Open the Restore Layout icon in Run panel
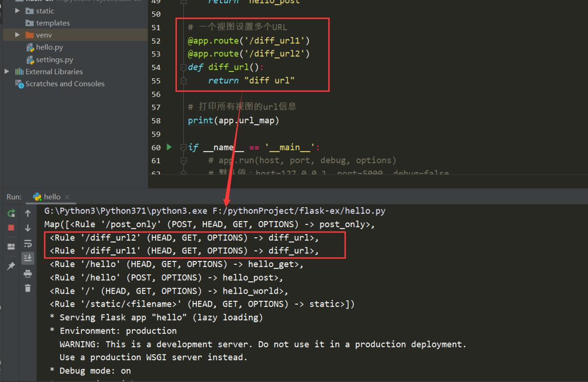The image size is (588, 382). tap(11, 247)
